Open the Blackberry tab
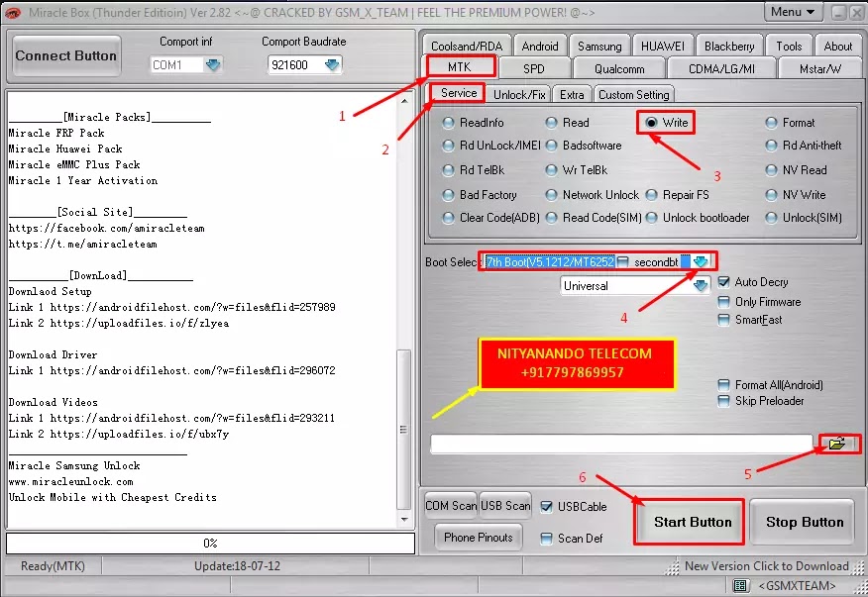868x597 pixels. [x=729, y=46]
